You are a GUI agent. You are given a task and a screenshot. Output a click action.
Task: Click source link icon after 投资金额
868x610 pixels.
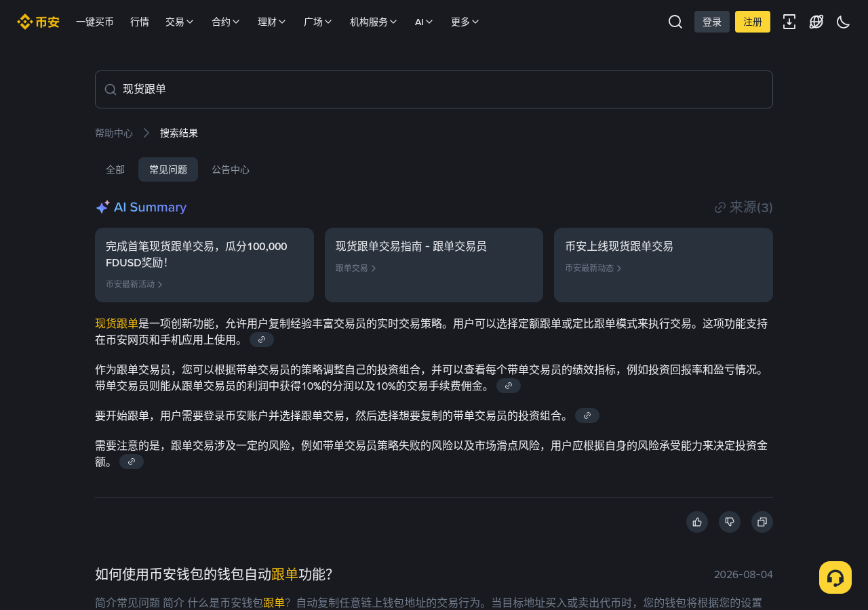[x=132, y=462]
